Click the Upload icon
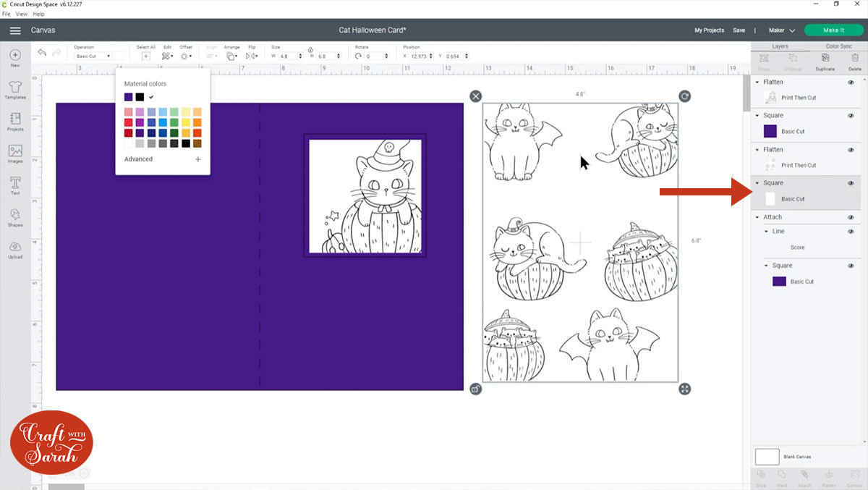The height and width of the screenshot is (490, 868). point(15,250)
